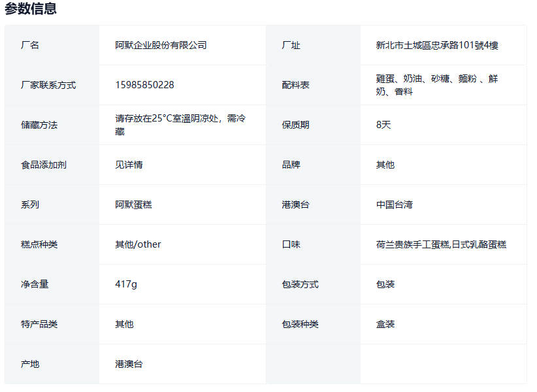
Task: Open 见详情 for food additives
Action: point(129,165)
